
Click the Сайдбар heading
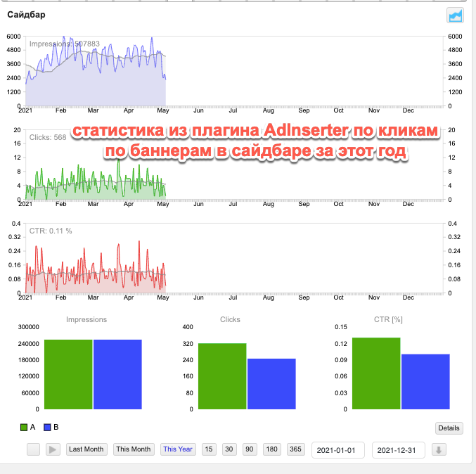pyautogui.click(x=27, y=15)
